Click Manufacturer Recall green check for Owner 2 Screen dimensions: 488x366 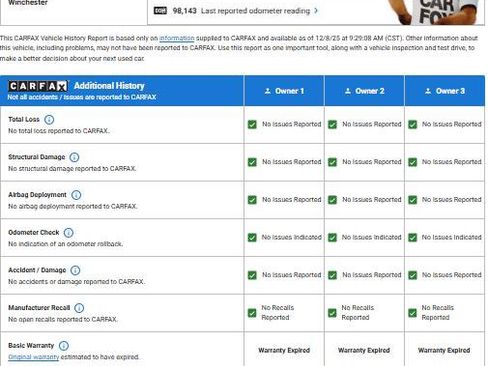(332, 313)
